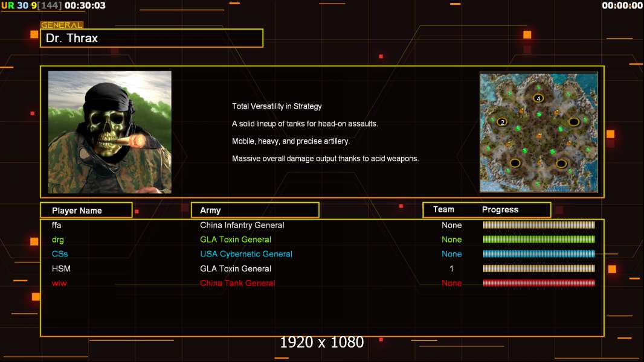Select player CSs in the list
Viewport: 644px width, 362px height.
[x=60, y=254]
